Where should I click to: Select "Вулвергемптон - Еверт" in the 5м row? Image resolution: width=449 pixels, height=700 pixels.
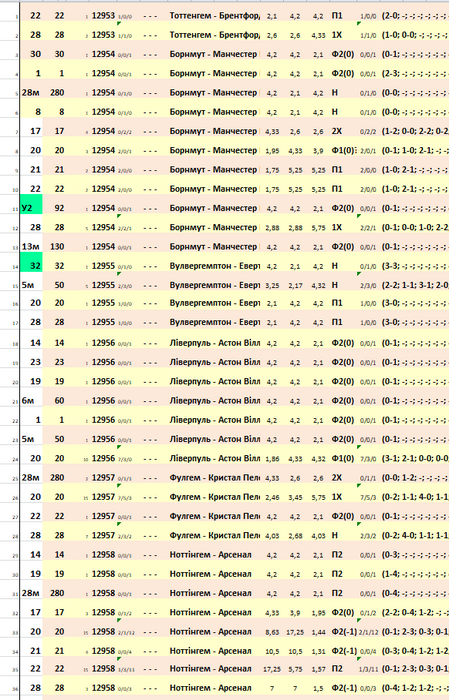[214, 285]
